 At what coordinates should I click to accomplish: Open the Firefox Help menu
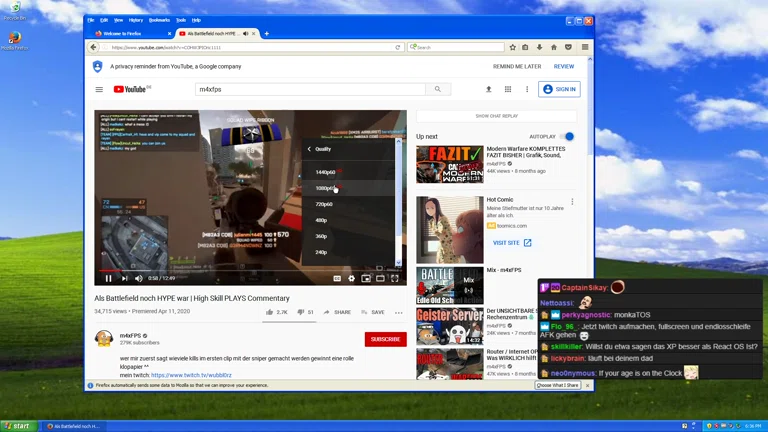196,20
